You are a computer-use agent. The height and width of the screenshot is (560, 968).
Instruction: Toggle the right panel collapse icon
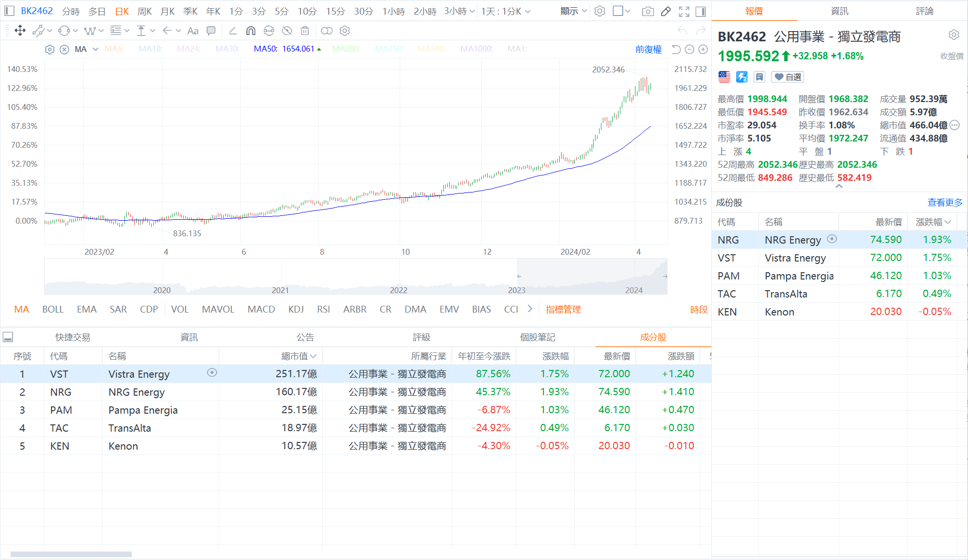point(700,11)
